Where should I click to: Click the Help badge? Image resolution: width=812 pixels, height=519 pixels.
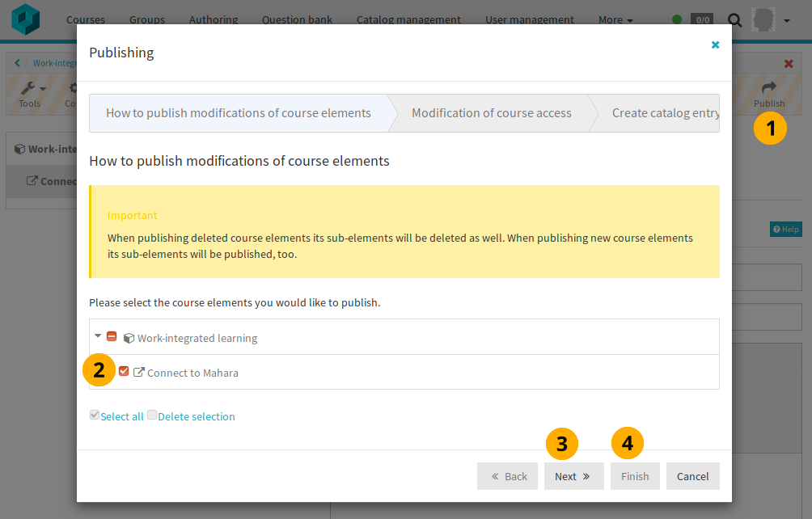click(785, 230)
